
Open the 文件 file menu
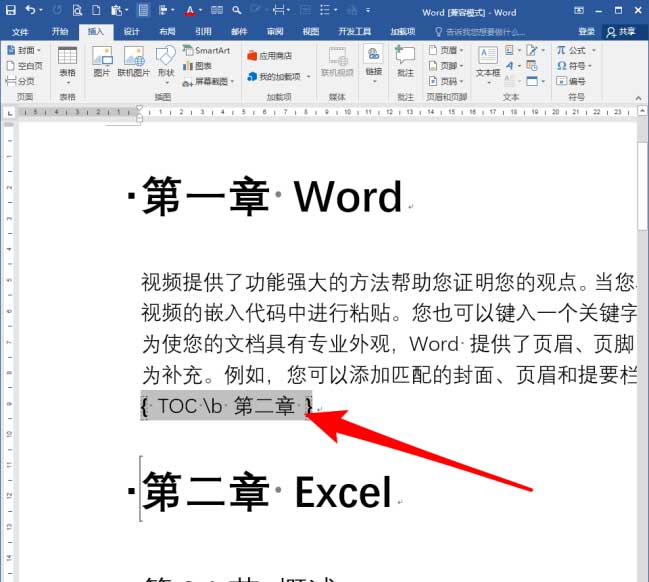[21, 31]
